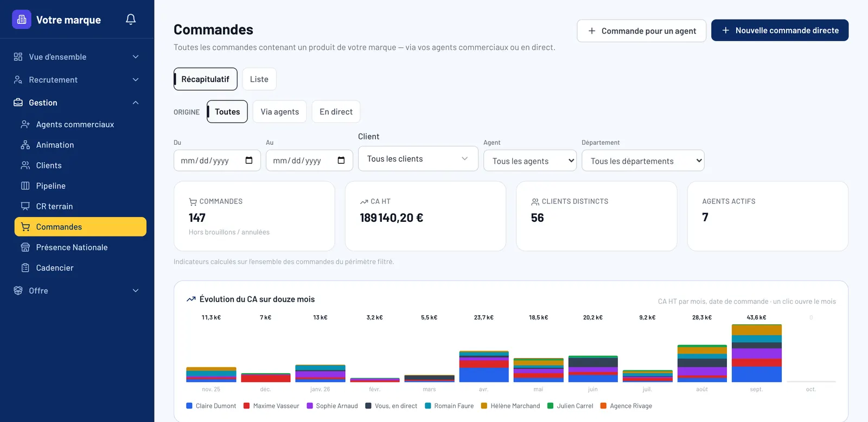
Task: Click Nouvelle commande directe button
Action: [x=780, y=30]
